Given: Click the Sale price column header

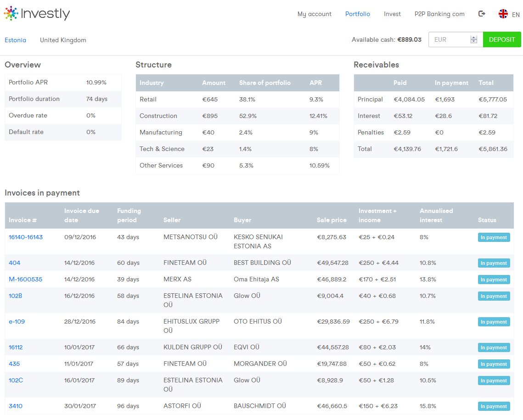Looking at the screenshot, I should click(x=332, y=220).
